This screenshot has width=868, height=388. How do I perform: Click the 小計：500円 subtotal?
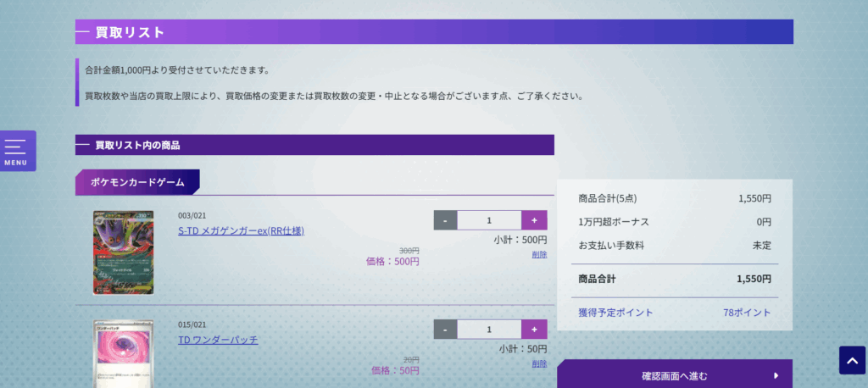[520, 241]
